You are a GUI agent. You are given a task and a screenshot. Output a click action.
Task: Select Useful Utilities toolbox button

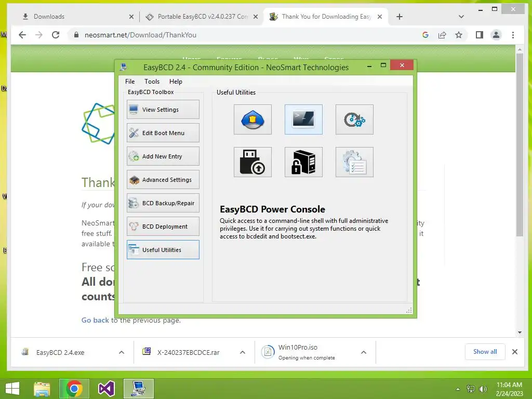coord(163,250)
